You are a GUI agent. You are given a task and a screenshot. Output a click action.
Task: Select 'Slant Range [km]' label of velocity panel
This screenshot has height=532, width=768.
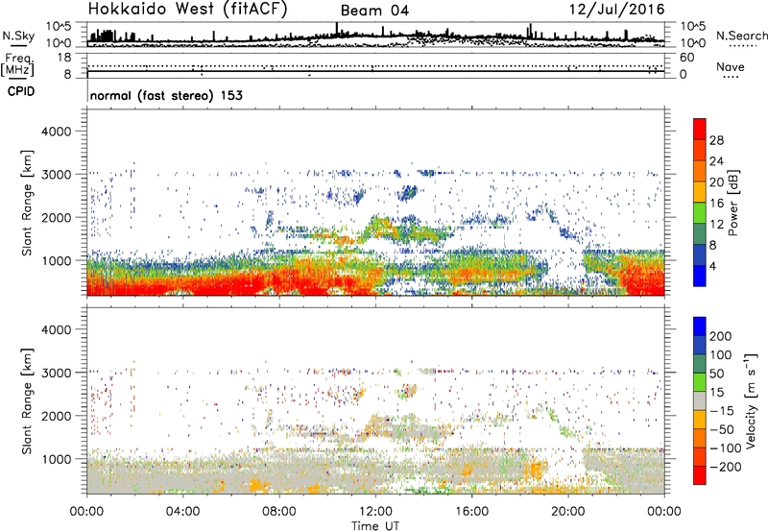click(x=27, y=400)
